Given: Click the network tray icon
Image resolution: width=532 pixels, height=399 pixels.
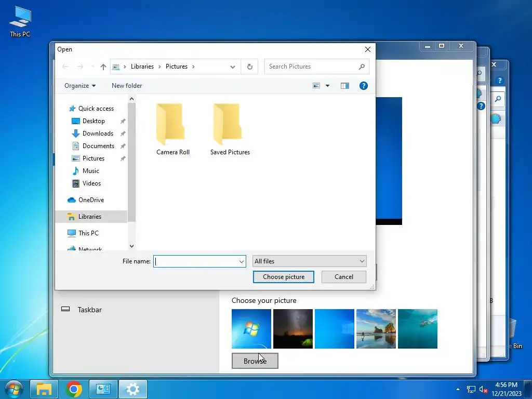Looking at the screenshot, I should pyautogui.click(x=471, y=390).
